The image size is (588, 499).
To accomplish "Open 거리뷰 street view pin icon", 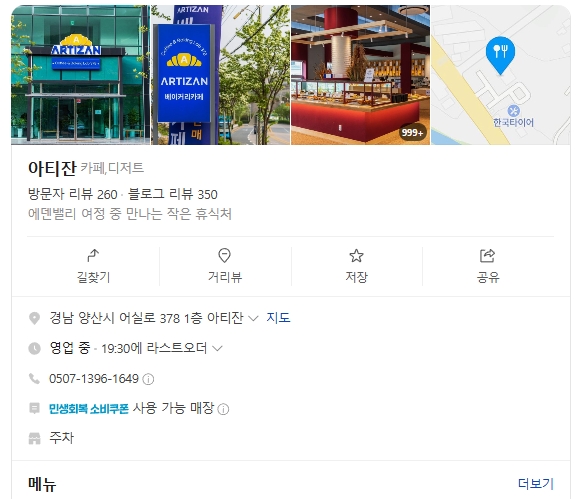I will point(224,255).
